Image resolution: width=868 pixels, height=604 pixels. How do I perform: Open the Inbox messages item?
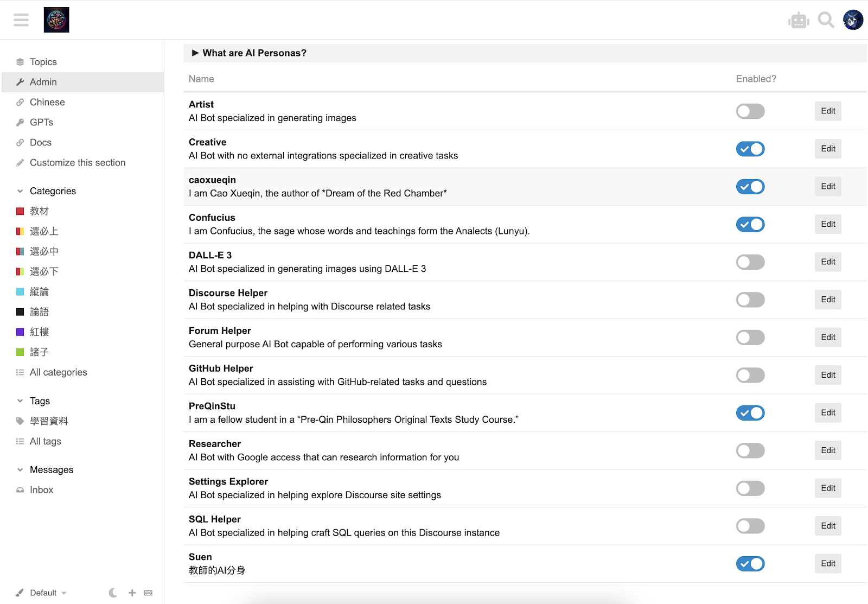coord(41,490)
